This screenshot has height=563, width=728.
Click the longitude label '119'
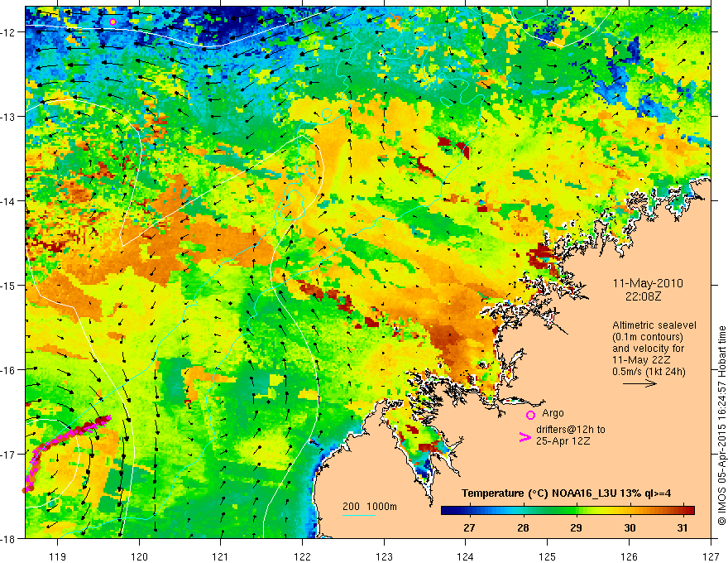58,556
